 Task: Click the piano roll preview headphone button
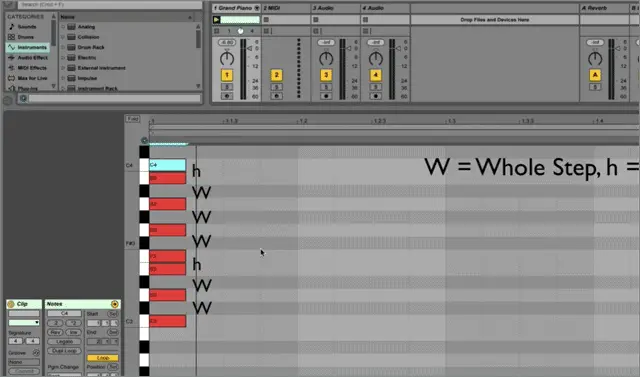point(144,141)
